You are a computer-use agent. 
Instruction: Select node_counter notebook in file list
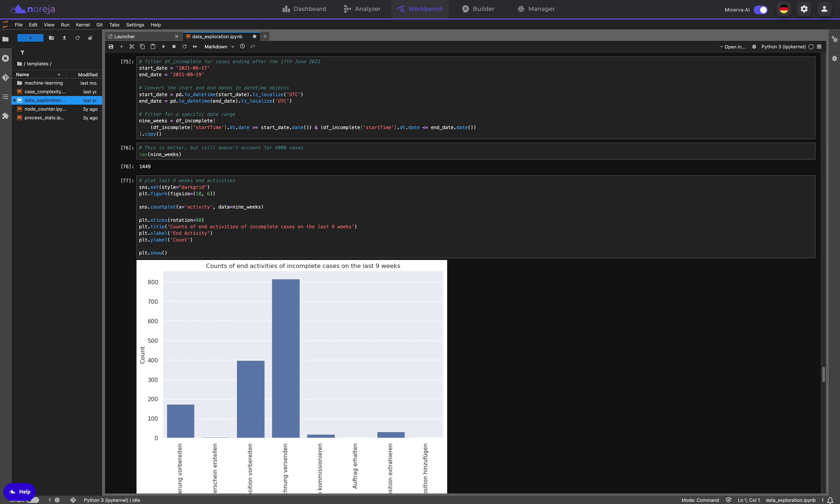57,109
